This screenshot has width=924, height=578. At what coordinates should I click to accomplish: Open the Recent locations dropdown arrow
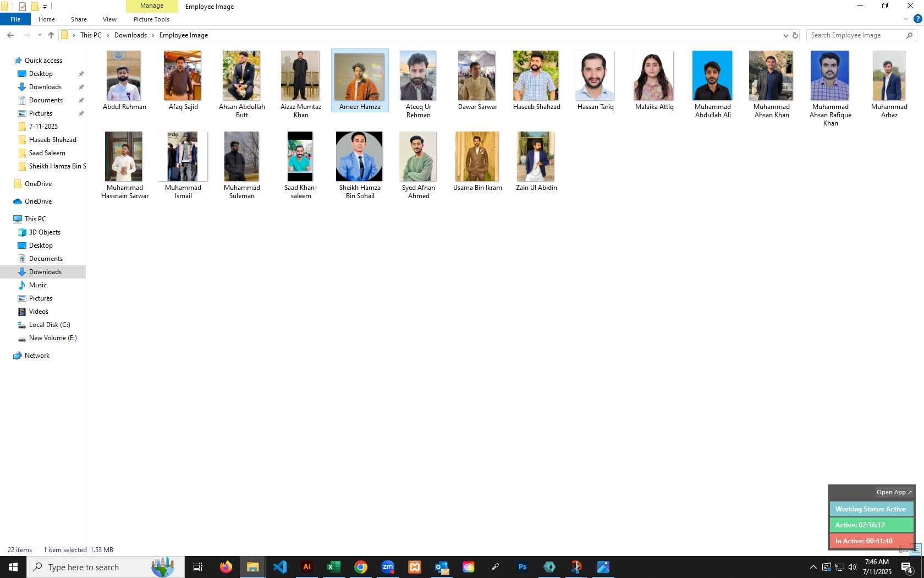(x=40, y=35)
